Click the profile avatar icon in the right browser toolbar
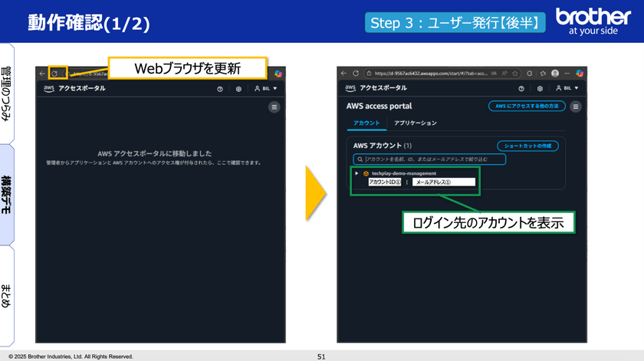The height and width of the screenshot is (361, 644). click(554, 74)
